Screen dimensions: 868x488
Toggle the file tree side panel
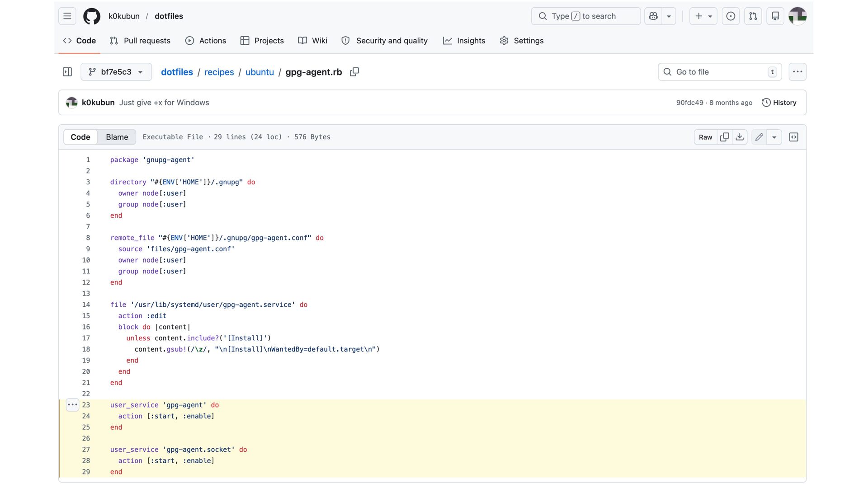(67, 72)
